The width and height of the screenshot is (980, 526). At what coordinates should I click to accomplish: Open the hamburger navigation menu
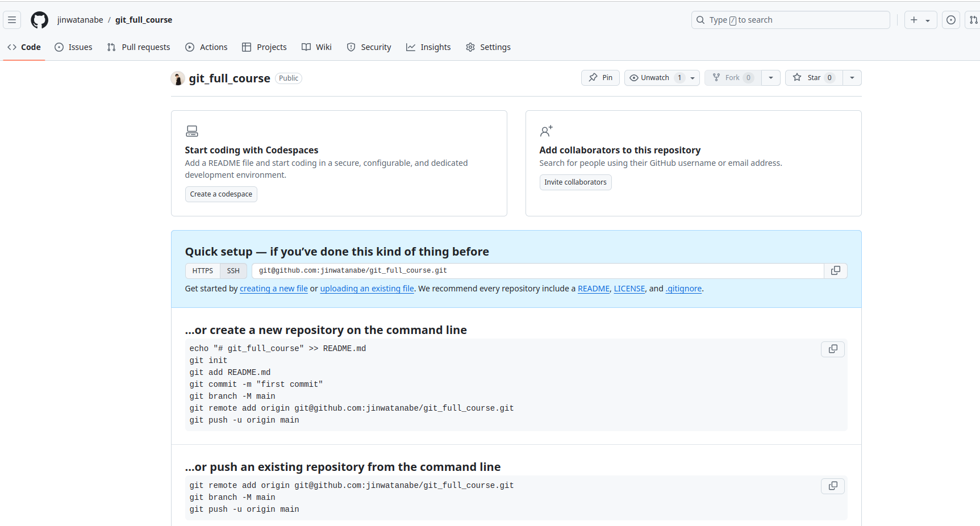(12, 20)
